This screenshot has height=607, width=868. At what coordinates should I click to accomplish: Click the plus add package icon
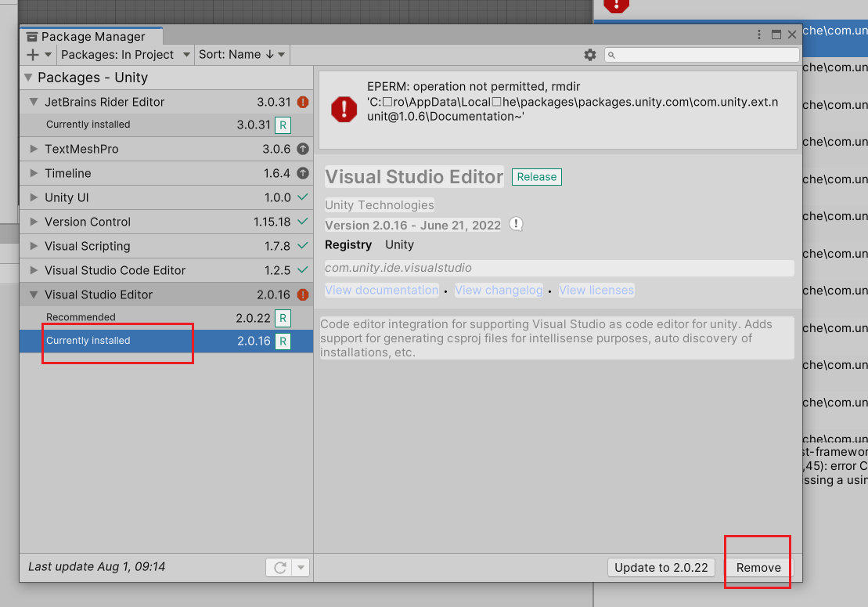33,55
